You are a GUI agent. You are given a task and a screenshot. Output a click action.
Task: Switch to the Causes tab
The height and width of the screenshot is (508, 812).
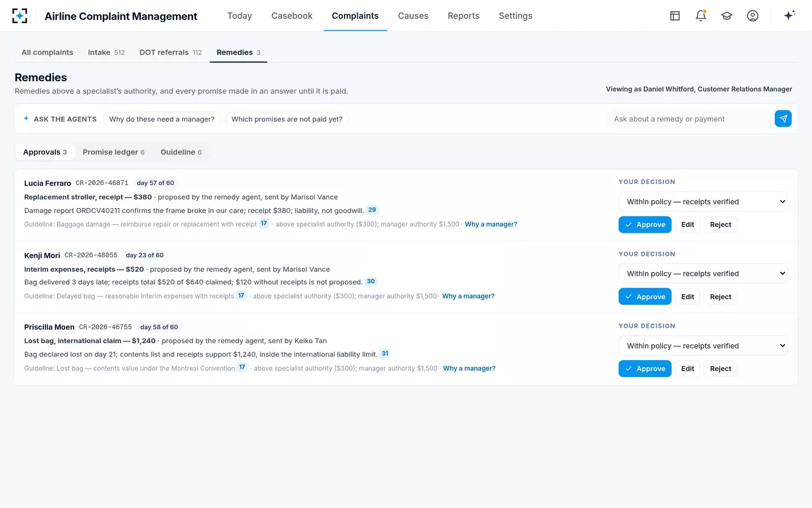pos(413,16)
